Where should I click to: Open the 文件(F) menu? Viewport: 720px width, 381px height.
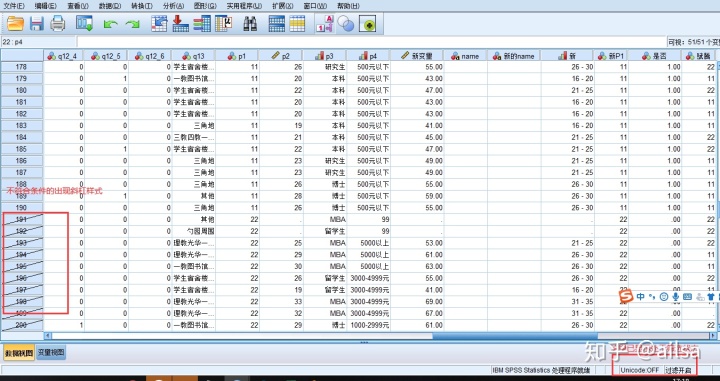click(x=14, y=6)
